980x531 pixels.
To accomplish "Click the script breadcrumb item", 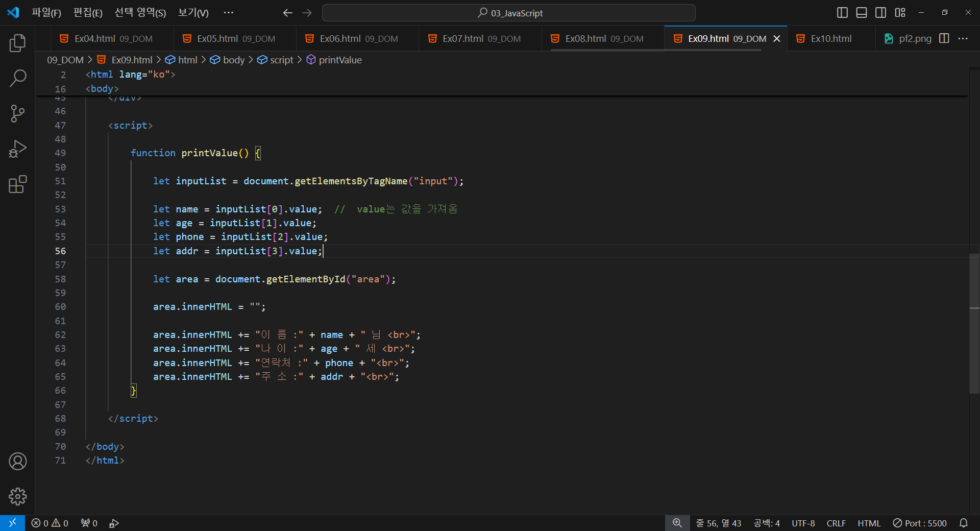I will pyautogui.click(x=276, y=60).
